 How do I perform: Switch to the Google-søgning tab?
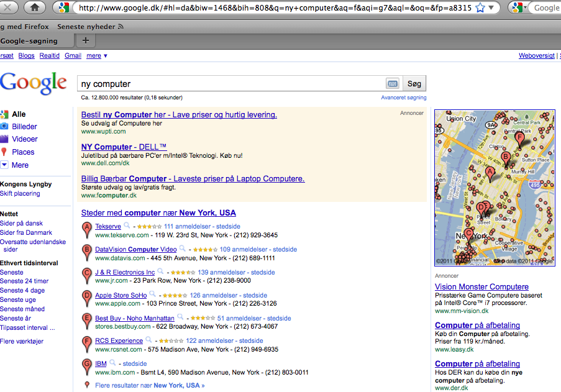click(x=36, y=41)
